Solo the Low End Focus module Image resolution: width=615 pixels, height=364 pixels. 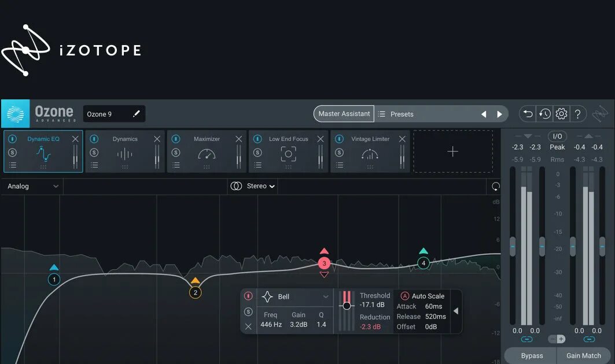coord(257,153)
